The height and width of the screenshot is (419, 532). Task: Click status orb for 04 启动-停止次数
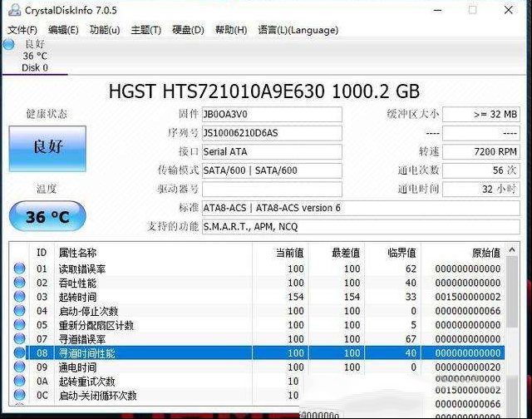[20, 310]
